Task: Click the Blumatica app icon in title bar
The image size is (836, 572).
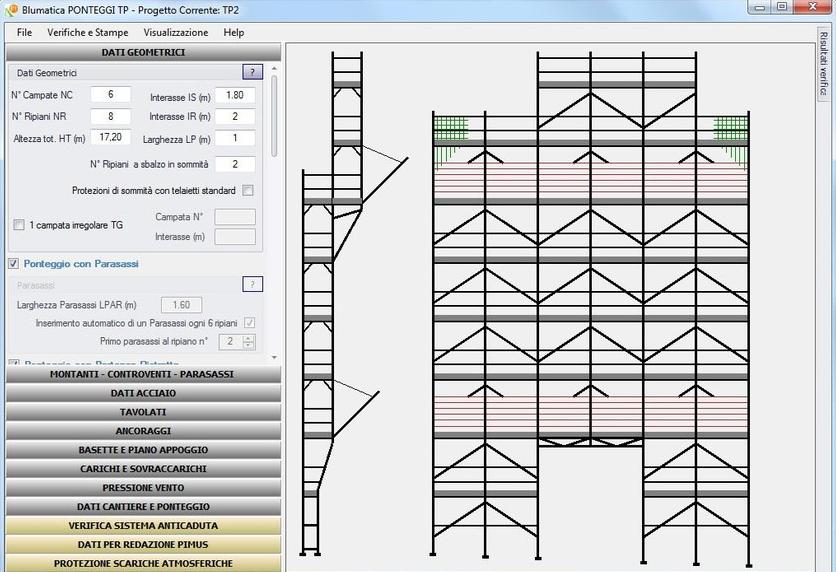Action: click(11, 8)
